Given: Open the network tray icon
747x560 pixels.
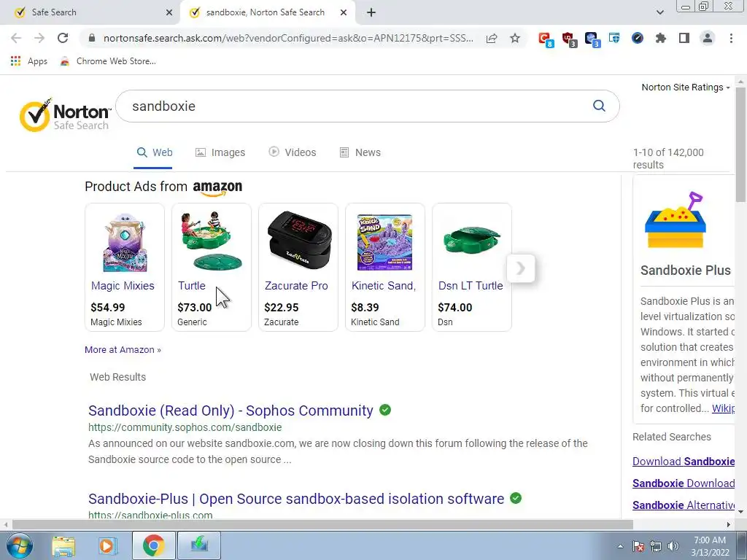Looking at the screenshot, I should 656,546.
